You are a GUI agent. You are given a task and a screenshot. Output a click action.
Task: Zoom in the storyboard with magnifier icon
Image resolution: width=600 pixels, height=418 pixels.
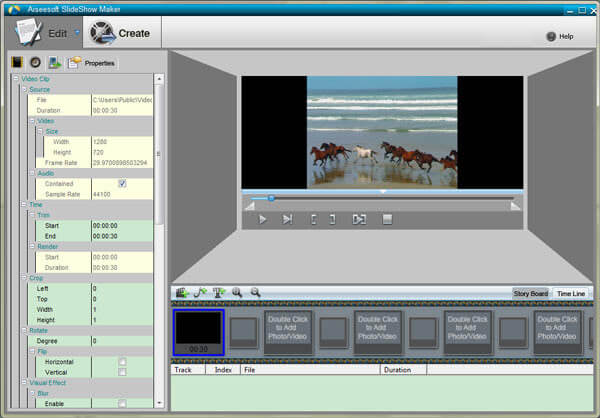pyautogui.click(x=238, y=293)
